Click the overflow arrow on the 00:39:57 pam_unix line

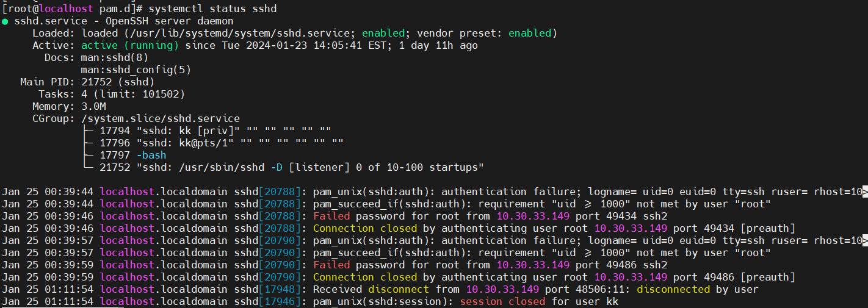coord(864,241)
